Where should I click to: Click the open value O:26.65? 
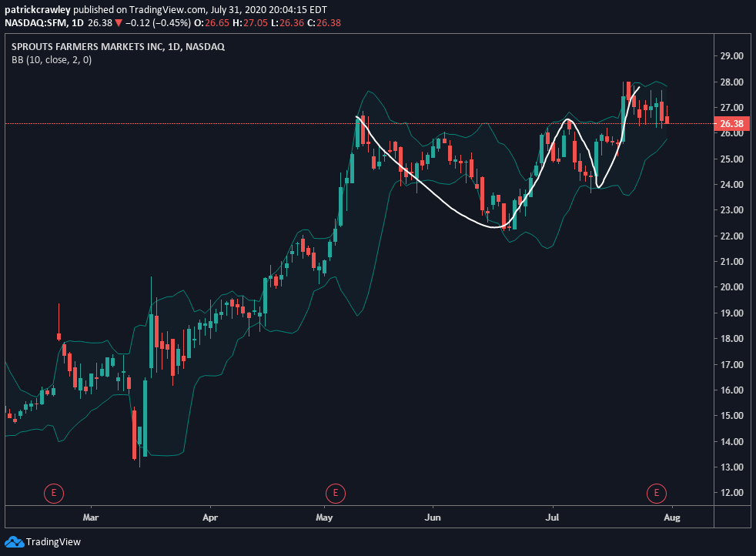click(211, 22)
